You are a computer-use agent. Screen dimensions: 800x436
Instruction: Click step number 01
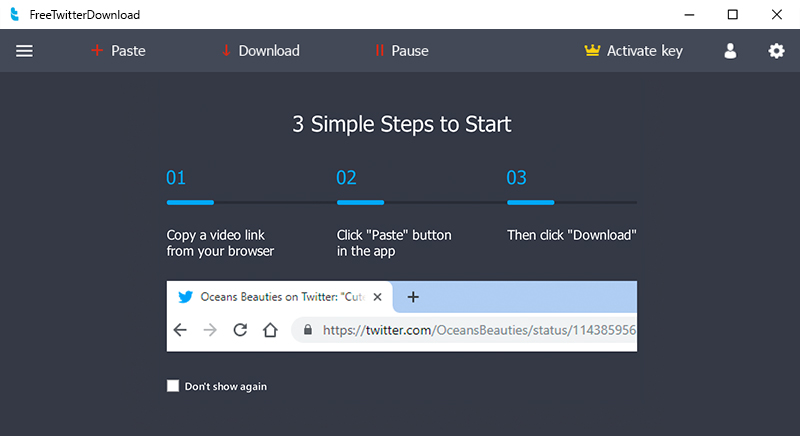[176, 177]
